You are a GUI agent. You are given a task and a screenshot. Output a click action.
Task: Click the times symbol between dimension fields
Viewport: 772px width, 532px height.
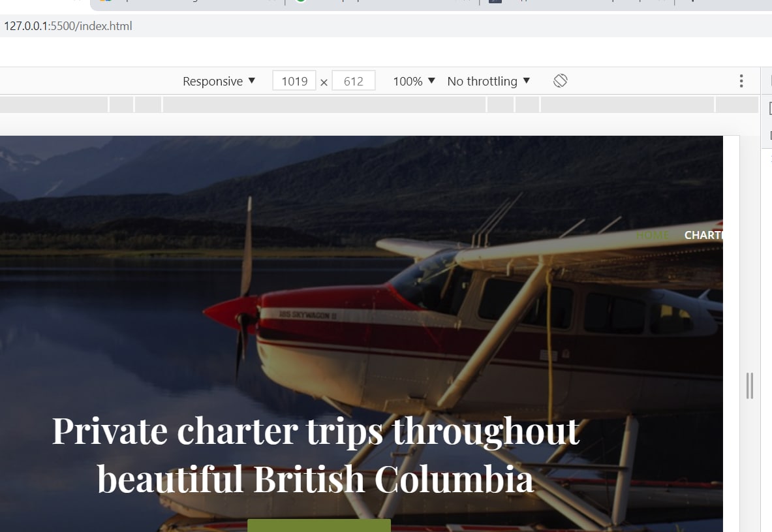click(x=324, y=82)
